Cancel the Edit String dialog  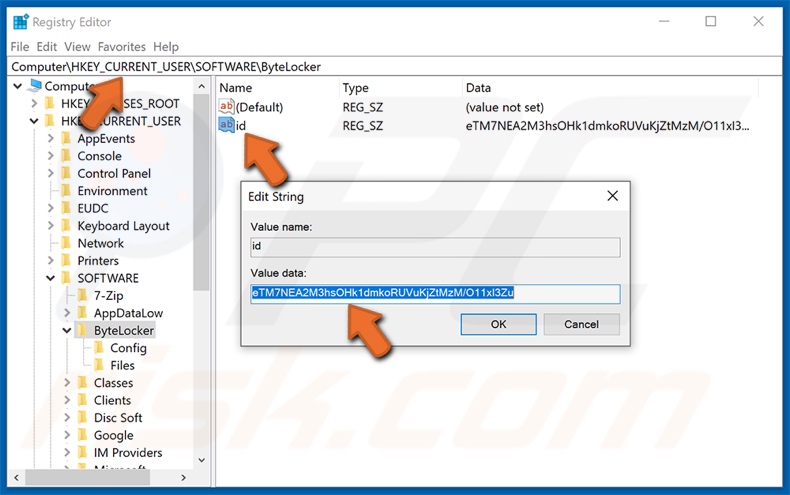pyautogui.click(x=581, y=324)
